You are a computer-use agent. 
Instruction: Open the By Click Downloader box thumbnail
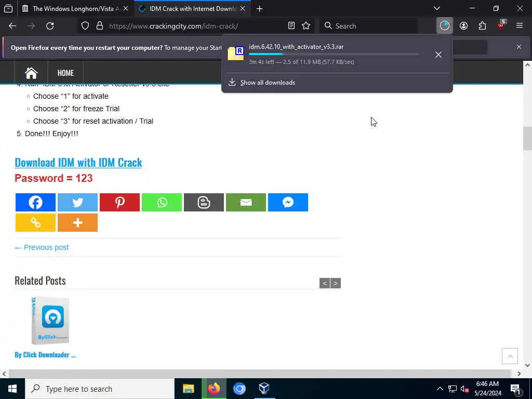click(50, 321)
